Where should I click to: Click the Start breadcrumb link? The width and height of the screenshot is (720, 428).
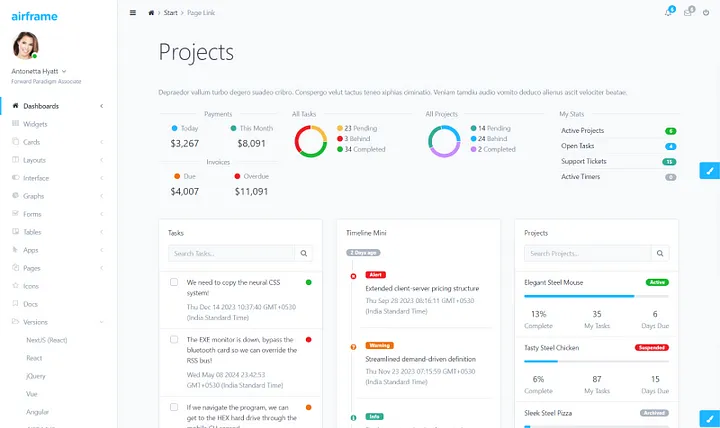point(170,13)
